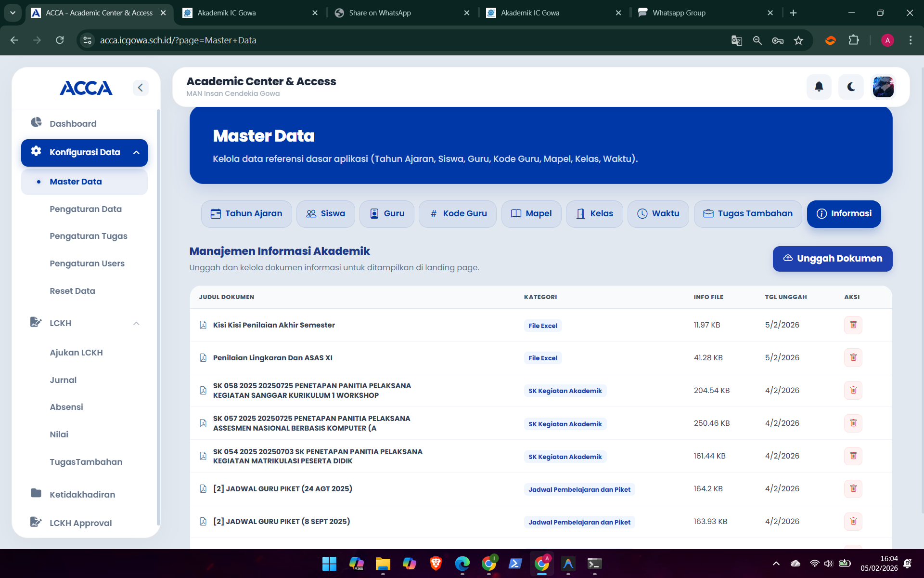Open File Explorer from the taskbar

point(383,564)
